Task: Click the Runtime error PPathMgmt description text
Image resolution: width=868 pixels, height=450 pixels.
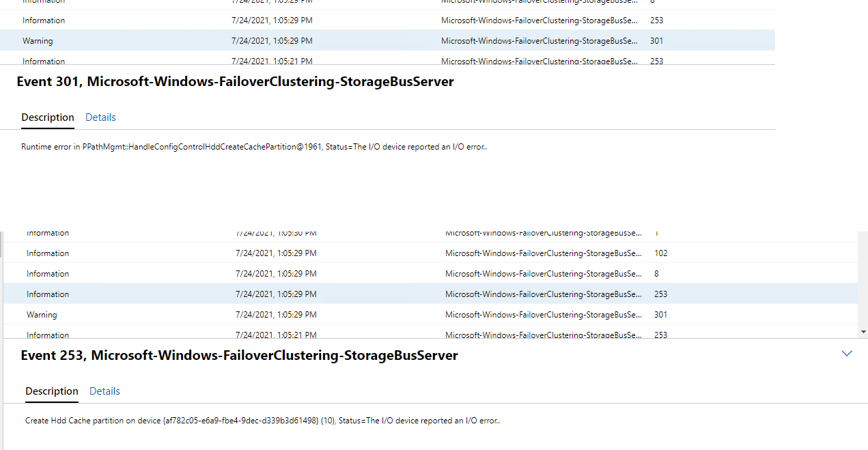Action: [254, 147]
